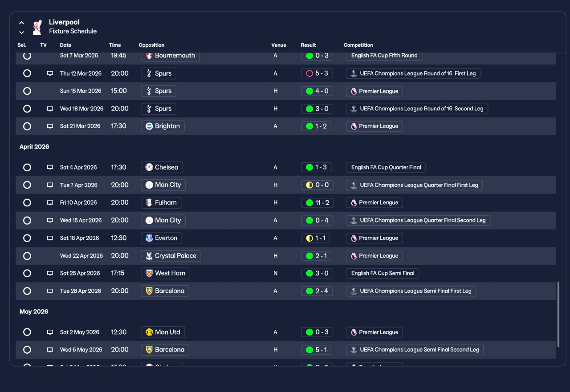
Task: Open English FA Cup Quarter Final competition
Action: (386, 167)
